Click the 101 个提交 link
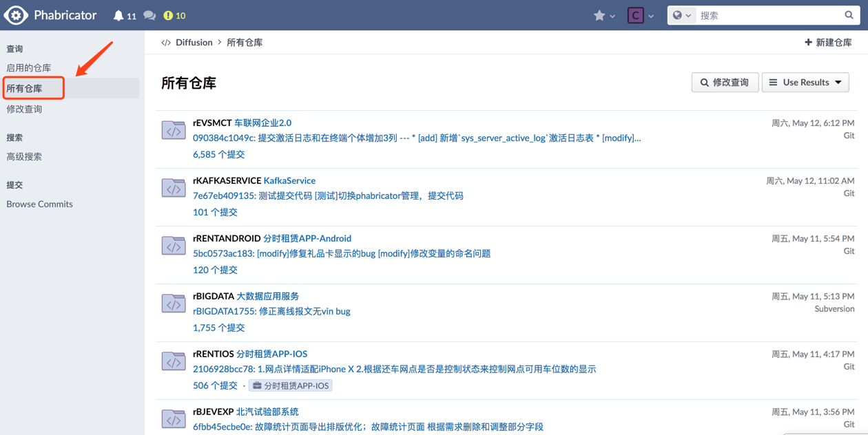The image size is (868, 435). [215, 212]
